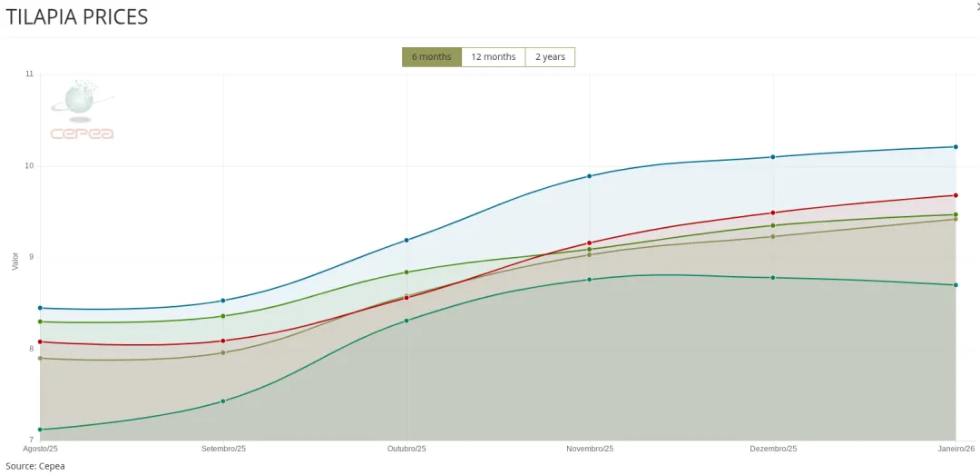
Task: Select light green series point at Setembro/25
Action: [223, 316]
